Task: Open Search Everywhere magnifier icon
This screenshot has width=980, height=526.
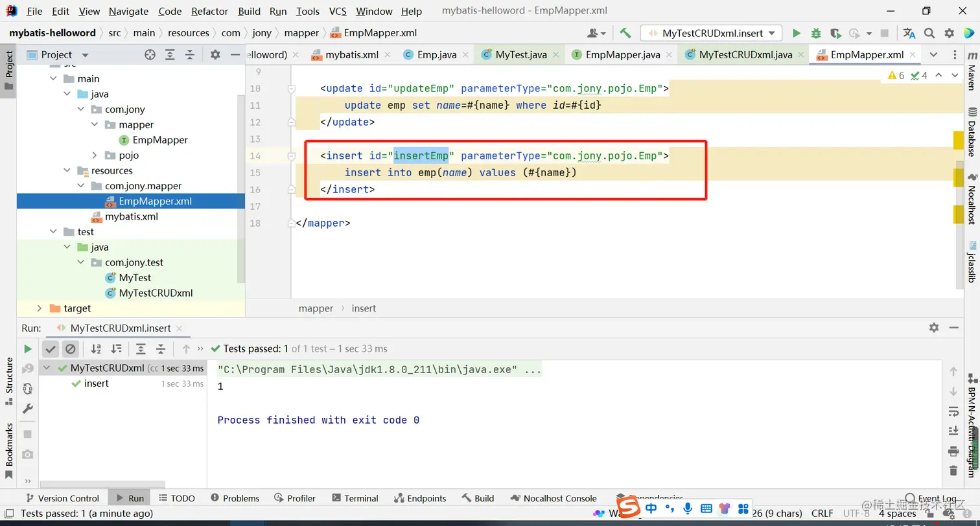Action: [x=929, y=33]
